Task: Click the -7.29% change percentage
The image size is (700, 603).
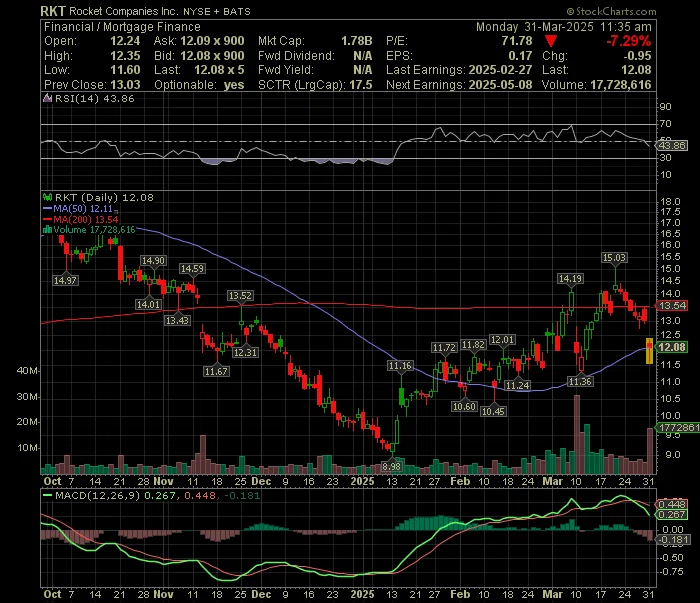Action: point(629,41)
